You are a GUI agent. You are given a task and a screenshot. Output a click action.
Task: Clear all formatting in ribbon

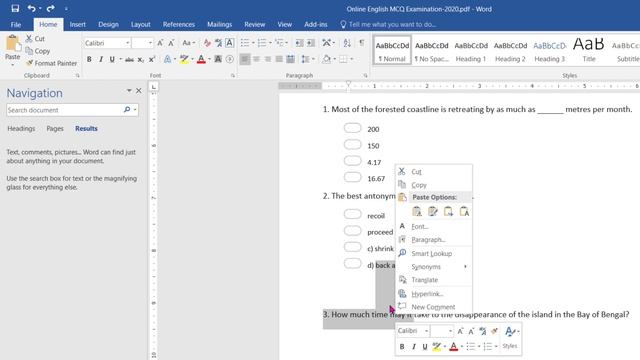tap(207, 43)
